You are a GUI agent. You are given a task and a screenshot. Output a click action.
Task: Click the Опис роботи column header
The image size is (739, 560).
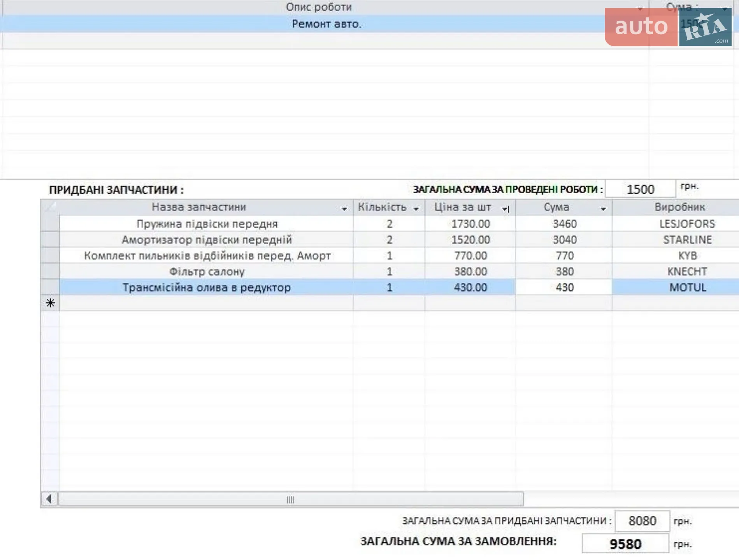[x=318, y=7]
